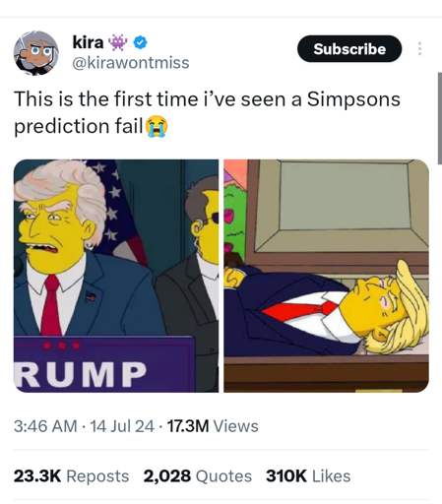Click the crying emoji in tweet text
The height and width of the screenshot is (504, 442).
[157, 126]
